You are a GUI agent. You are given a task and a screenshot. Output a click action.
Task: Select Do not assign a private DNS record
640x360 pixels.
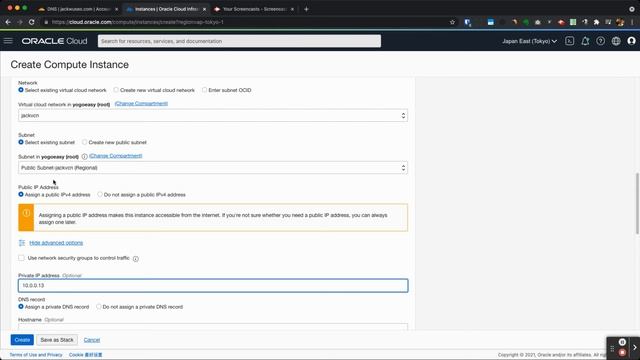98,307
